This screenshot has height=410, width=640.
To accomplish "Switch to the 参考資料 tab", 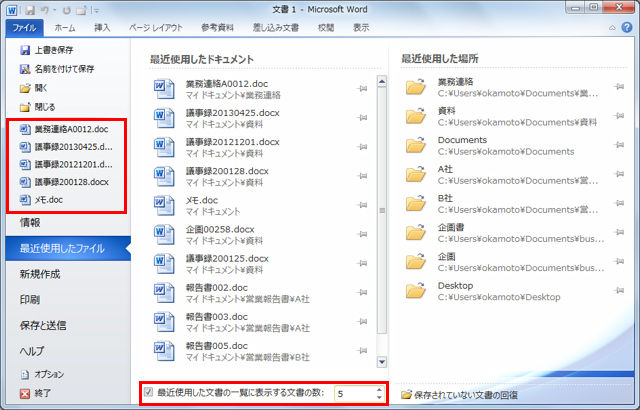I will point(217,28).
